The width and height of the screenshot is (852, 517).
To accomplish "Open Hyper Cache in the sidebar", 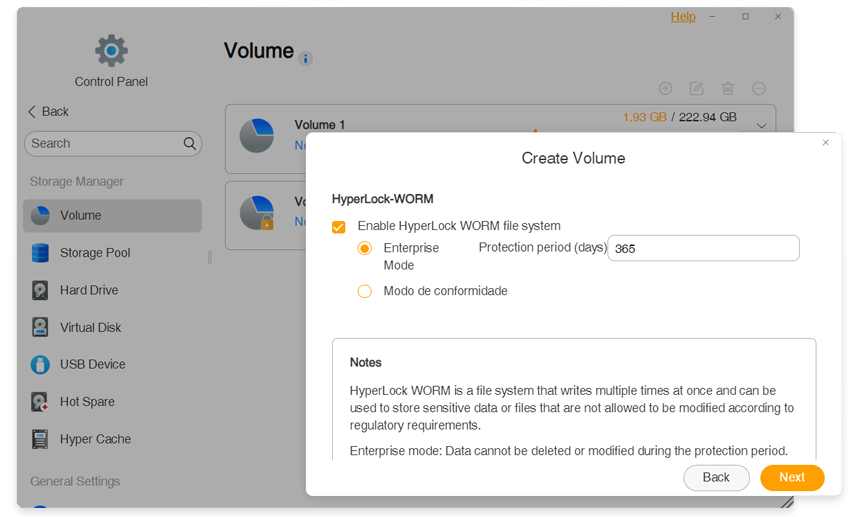I will click(x=112, y=439).
